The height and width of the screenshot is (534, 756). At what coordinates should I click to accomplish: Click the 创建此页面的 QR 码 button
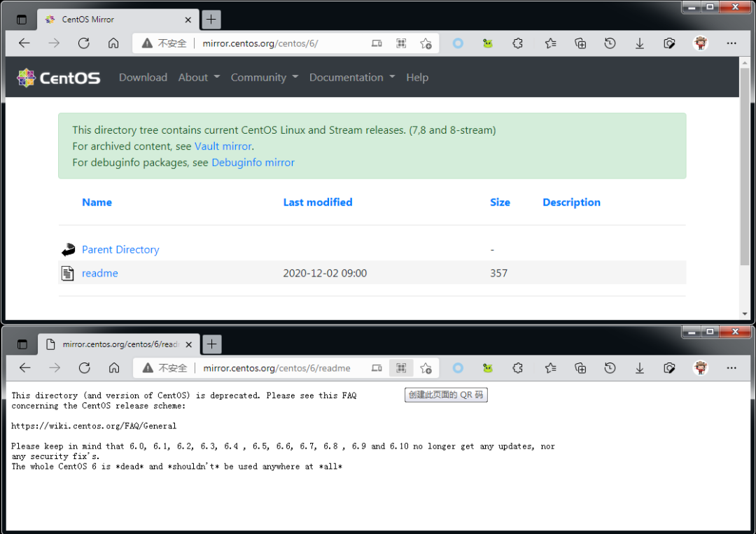pyautogui.click(x=446, y=394)
